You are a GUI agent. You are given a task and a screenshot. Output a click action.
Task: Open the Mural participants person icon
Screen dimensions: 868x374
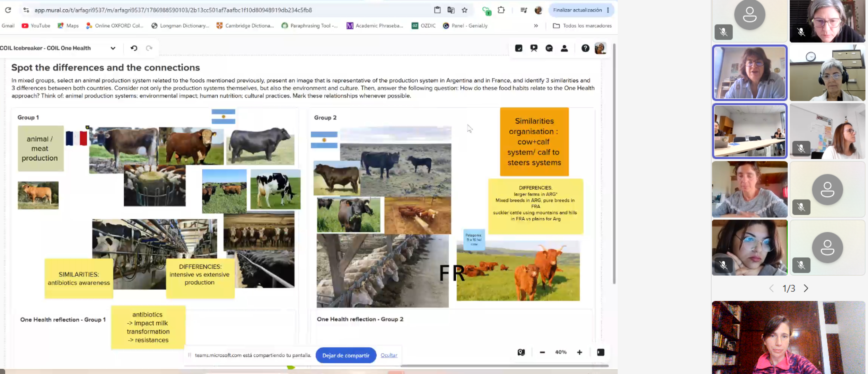pyautogui.click(x=564, y=48)
